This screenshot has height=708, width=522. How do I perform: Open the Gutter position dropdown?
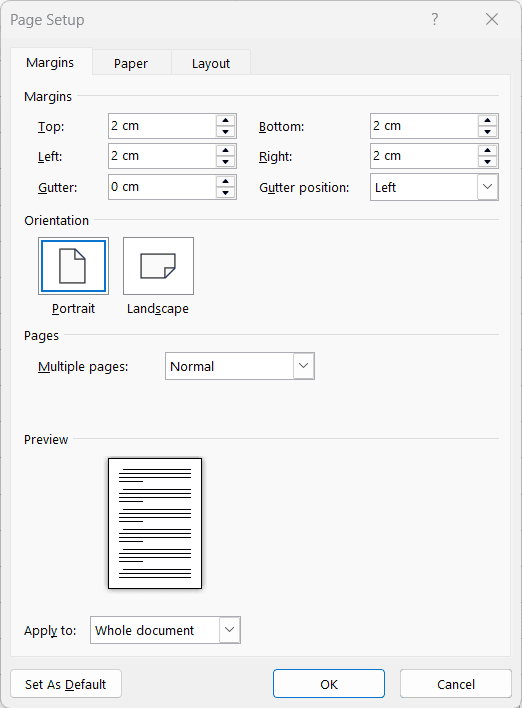coord(487,187)
